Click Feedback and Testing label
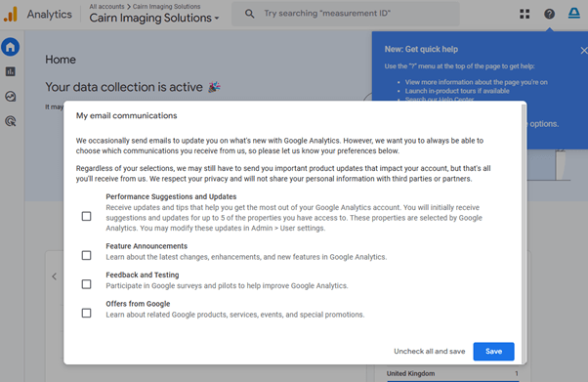Screen dimensions: 588x382 pos(143,276)
